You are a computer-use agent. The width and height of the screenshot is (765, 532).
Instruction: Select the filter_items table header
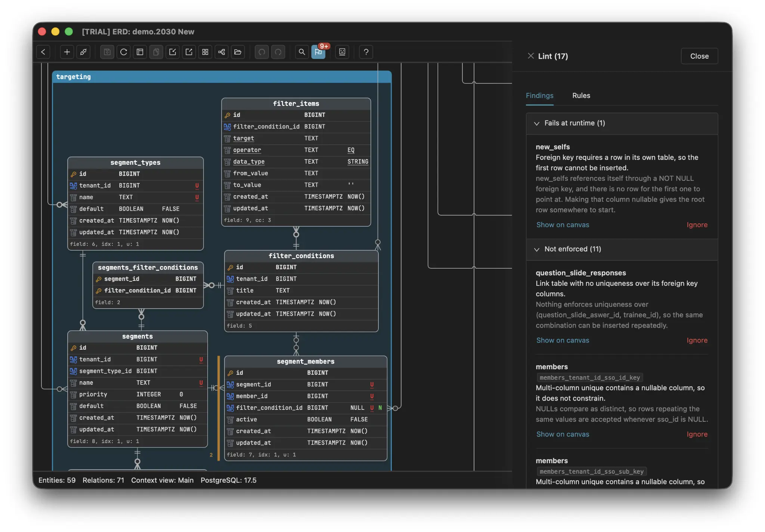coord(296,103)
